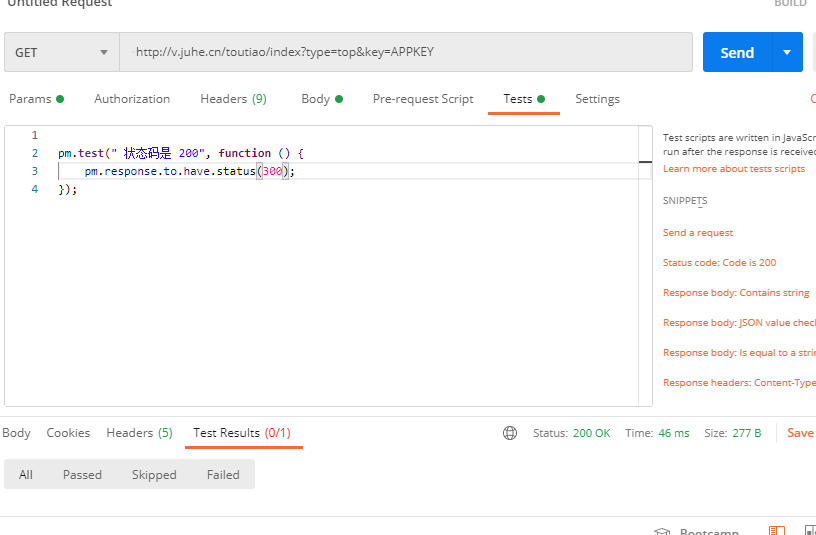This screenshot has width=816, height=535.
Task: Insert Response body: JSON value check snippet
Action: click(740, 323)
